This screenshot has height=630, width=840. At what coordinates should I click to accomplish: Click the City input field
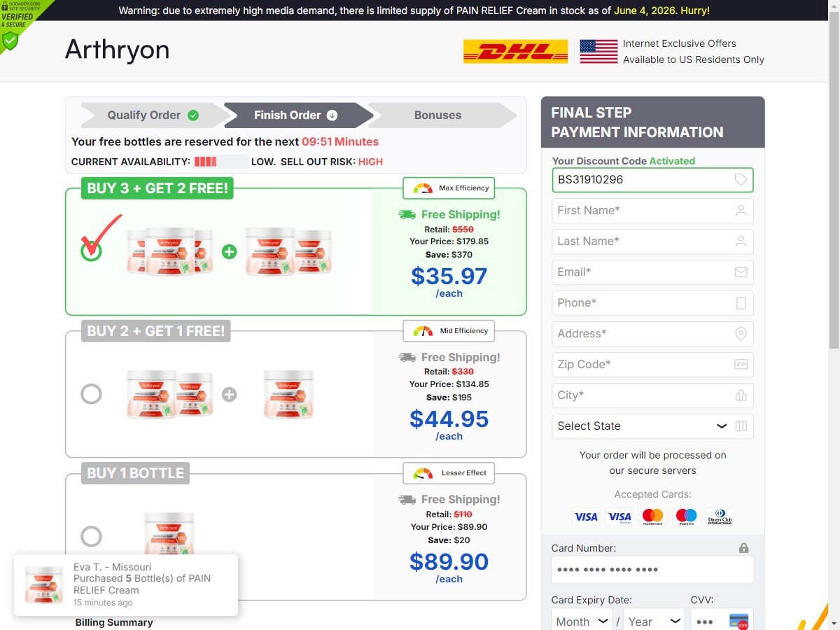(652, 395)
